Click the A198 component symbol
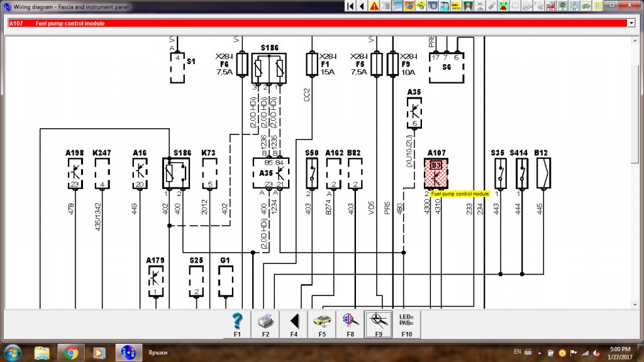The height and width of the screenshot is (362, 644). tap(75, 173)
